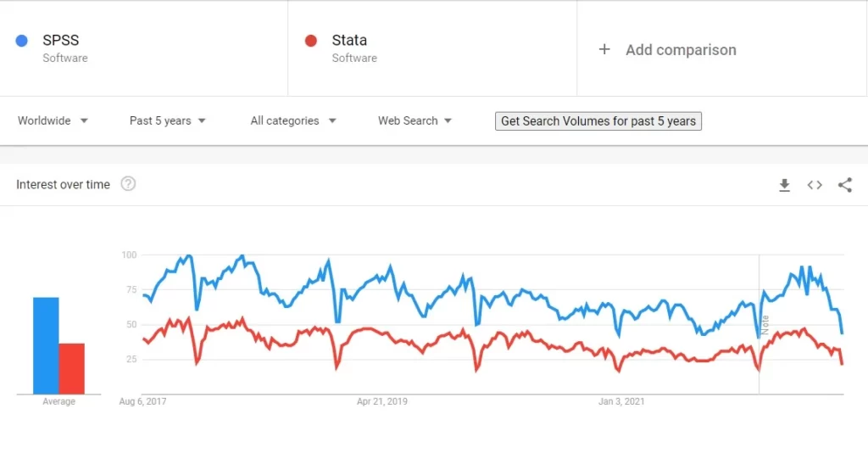Click the Apr 21, 2019 axis label
Screen dimensions: 868x459
tap(382, 401)
